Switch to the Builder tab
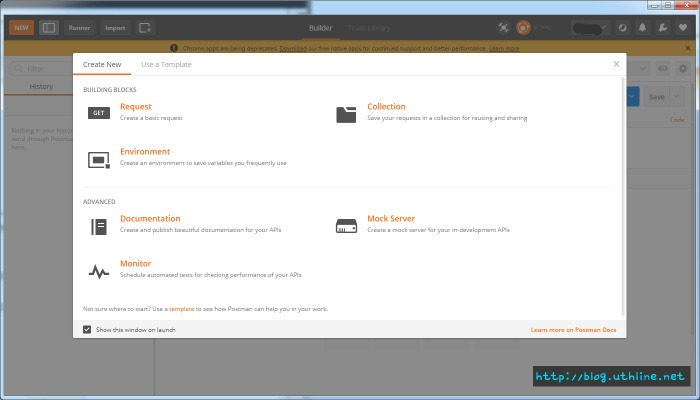700x400 pixels. pyautogui.click(x=321, y=28)
